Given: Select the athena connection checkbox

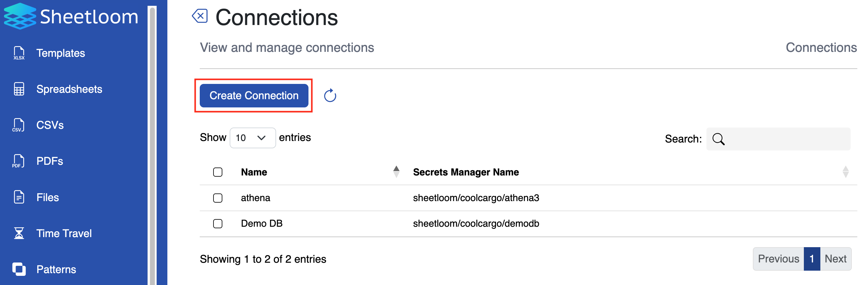Looking at the screenshot, I should pos(218,198).
